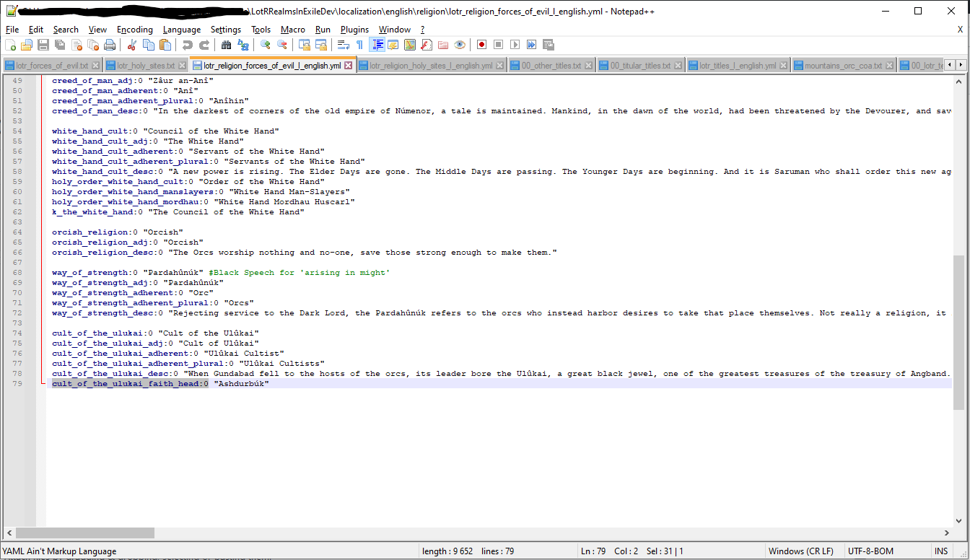970x560 pixels.
Task: Click the Define Your Language icon
Action: (393, 45)
